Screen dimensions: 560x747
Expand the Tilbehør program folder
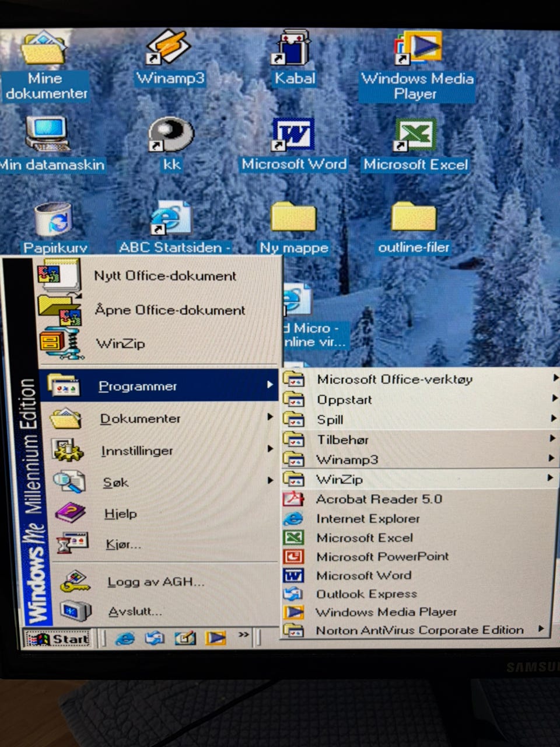coord(420,439)
